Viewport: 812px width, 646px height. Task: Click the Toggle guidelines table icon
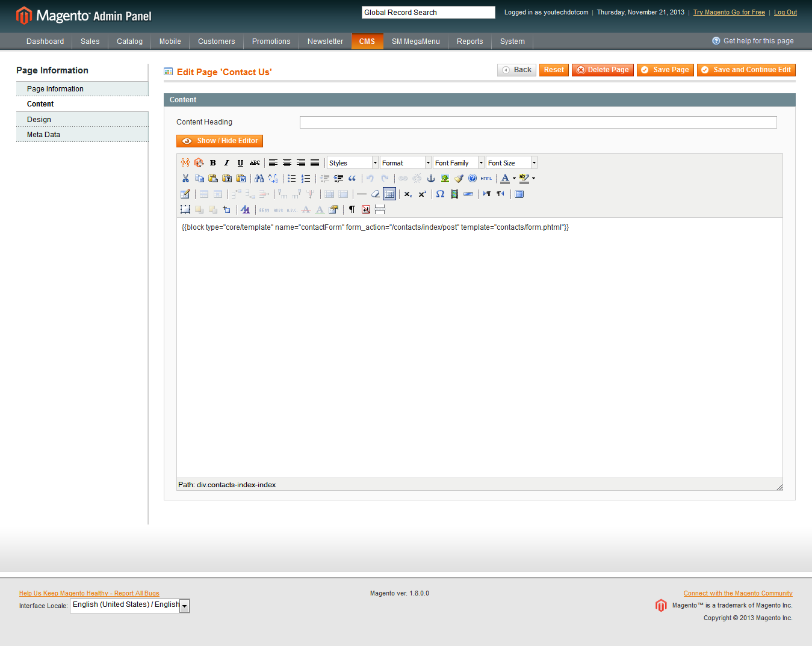[389, 194]
